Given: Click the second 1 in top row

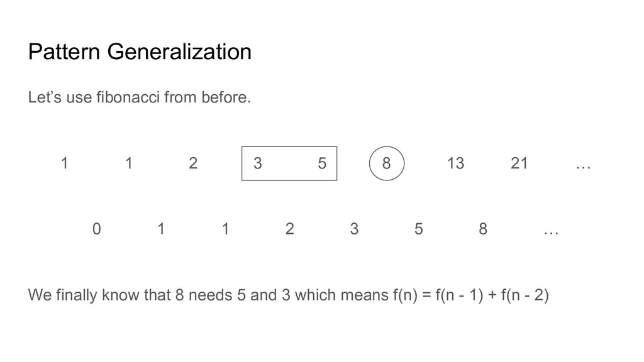Looking at the screenshot, I should pos(128,163).
